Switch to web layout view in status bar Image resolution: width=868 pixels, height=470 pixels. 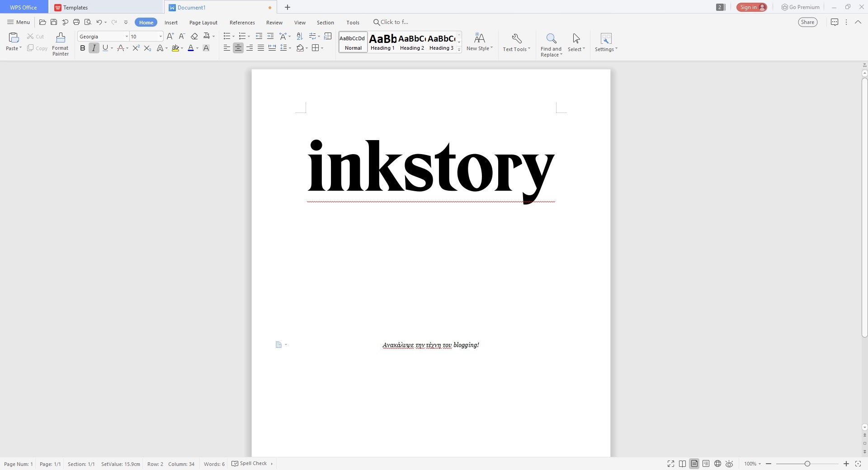point(717,464)
